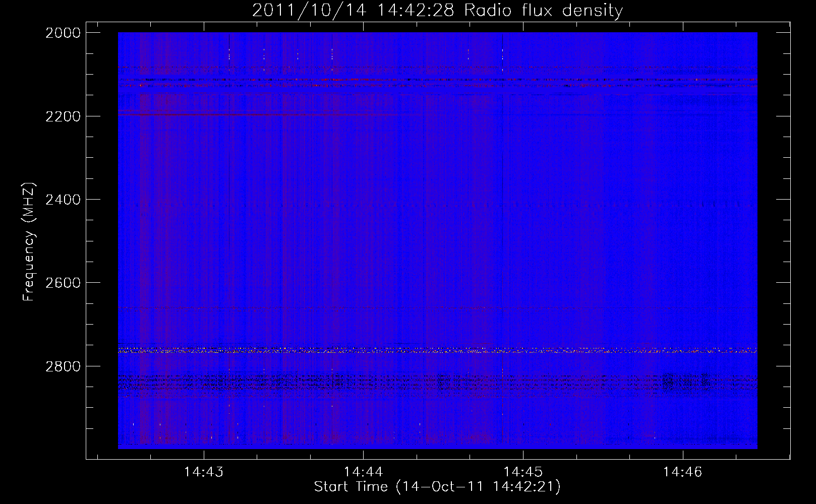Select the 'Frequency (MHZ)' y-axis label
Image resolution: width=816 pixels, height=504 pixels.
[x=29, y=242]
